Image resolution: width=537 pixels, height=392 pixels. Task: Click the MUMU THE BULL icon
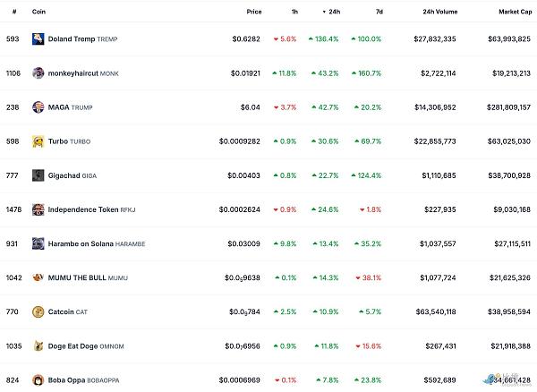click(38, 277)
